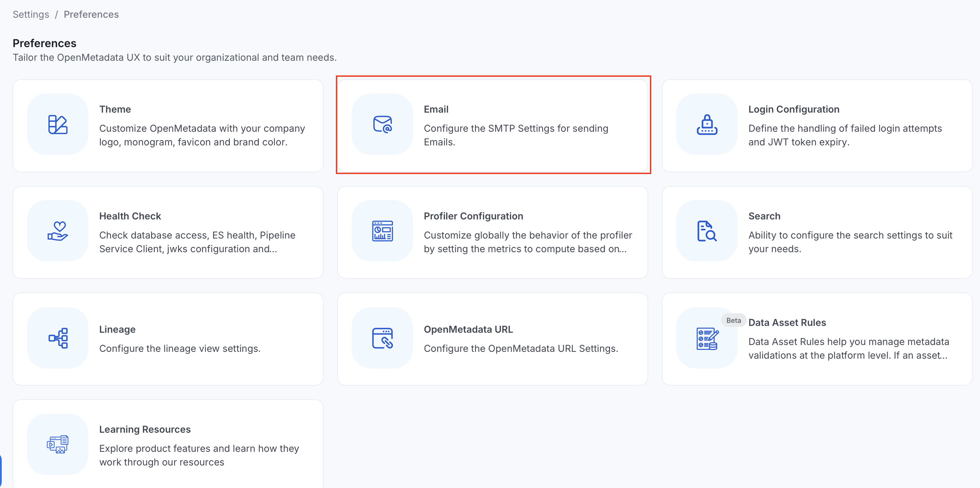Click the Lineage hierarchy icon

pos(58,338)
